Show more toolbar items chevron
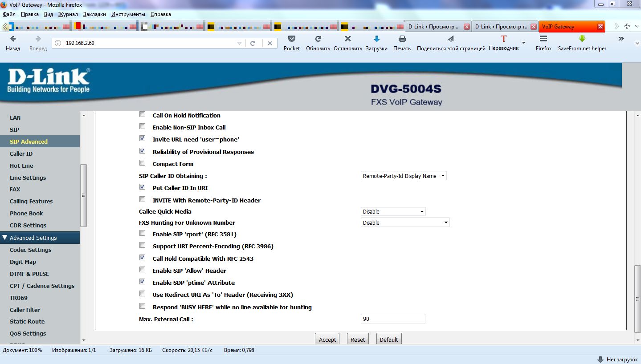The height and width of the screenshot is (364, 641). [621, 39]
